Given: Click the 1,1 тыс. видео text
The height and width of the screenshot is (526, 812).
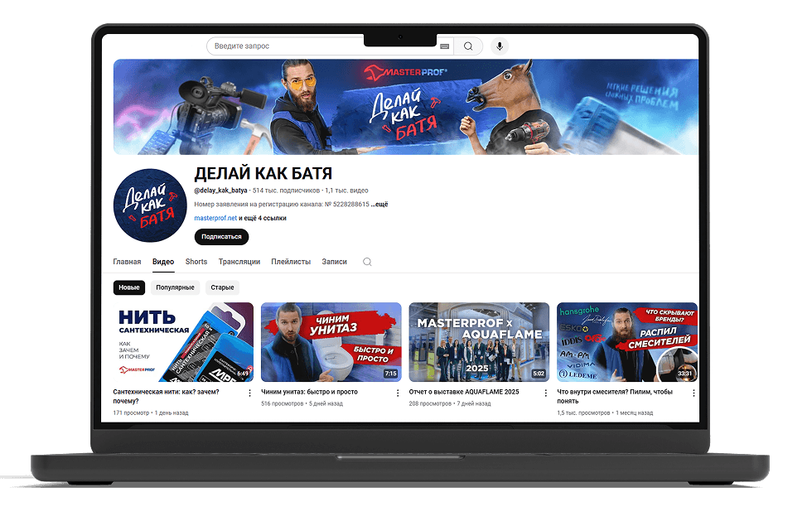Looking at the screenshot, I should [x=346, y=191].
